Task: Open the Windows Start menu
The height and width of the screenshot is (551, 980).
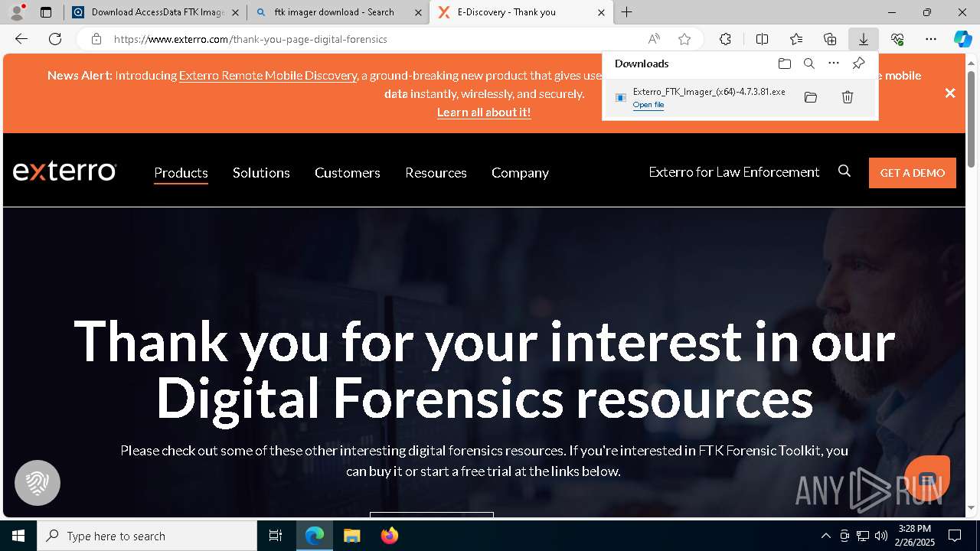Action: (x=18, y=536)
